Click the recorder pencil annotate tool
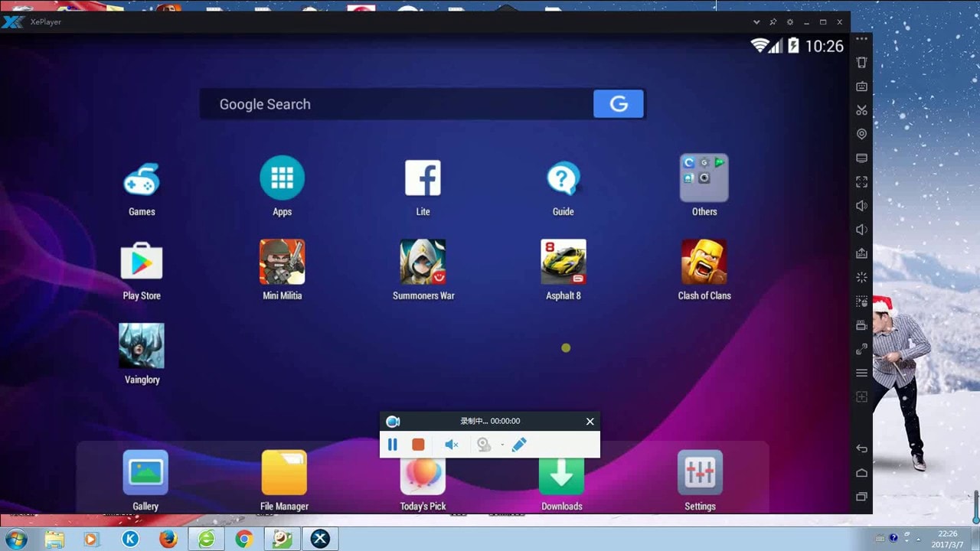This screenshot has height=551, width=980. (x=519, y=445)
